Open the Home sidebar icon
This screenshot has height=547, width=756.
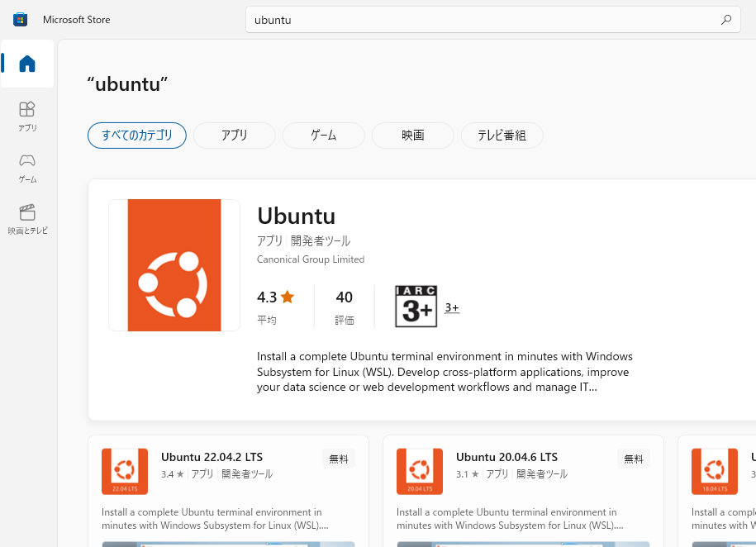click(x=27, y=64)
